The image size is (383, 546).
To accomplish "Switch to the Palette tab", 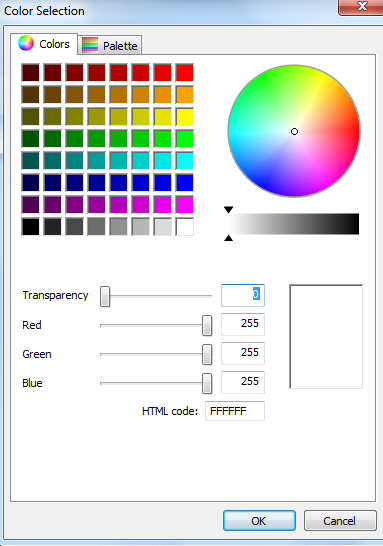I will pyautogui.click(x=110, y=45).
